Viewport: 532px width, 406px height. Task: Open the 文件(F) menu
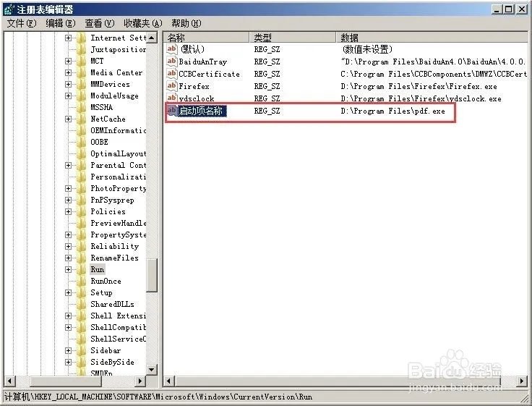(22, 23)
